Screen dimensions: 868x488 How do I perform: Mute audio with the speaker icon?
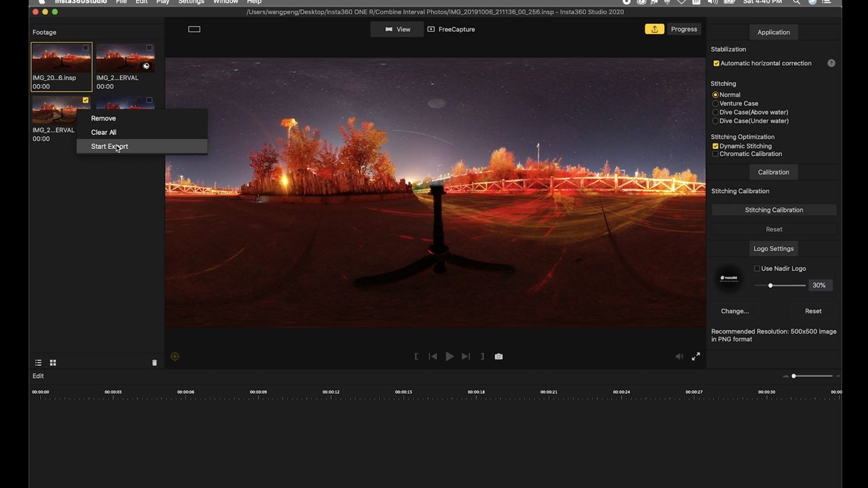pyautogui.click(x=679, y=357)
